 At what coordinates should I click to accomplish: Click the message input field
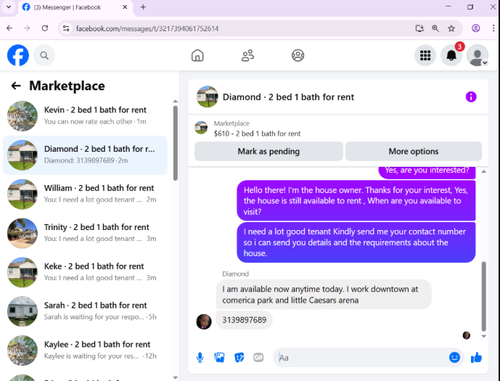pos(362,358)
